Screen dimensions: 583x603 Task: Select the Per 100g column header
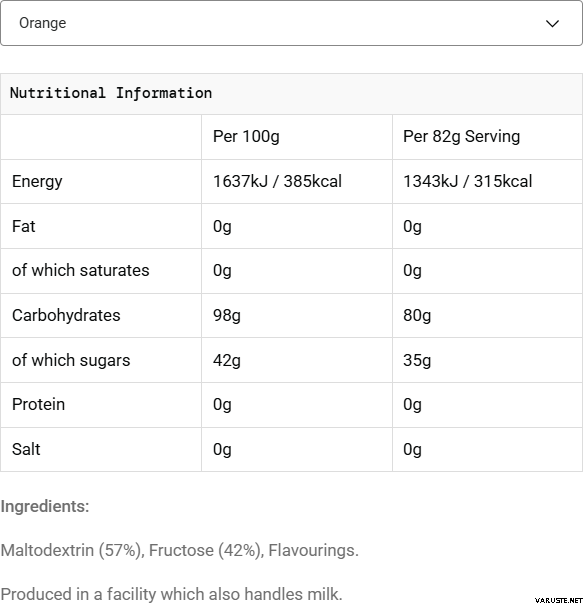pos(246,137)
